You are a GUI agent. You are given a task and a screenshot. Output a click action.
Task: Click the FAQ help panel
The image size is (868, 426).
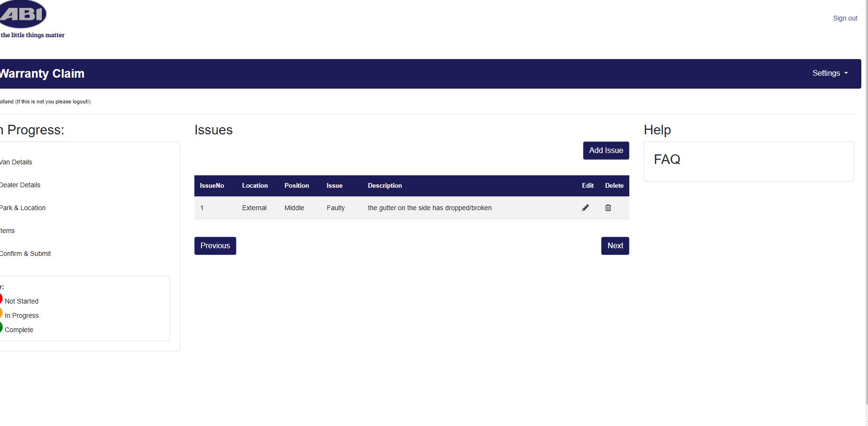[748, 161]
